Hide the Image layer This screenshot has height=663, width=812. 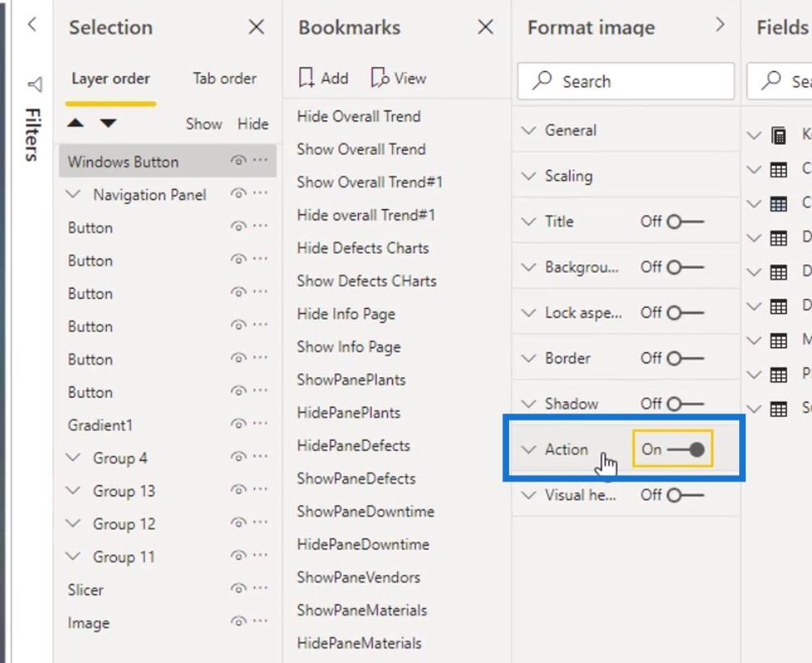coord(238,622)
